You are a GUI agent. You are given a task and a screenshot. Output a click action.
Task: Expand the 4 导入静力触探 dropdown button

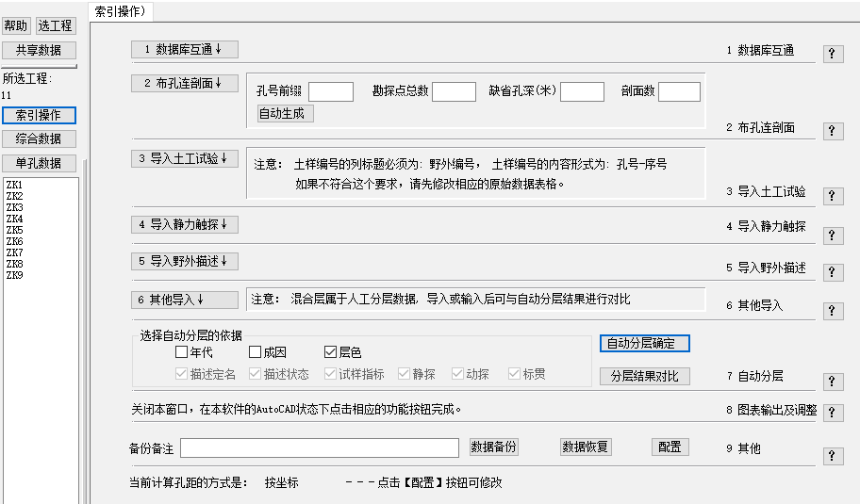tap(184, 224)
